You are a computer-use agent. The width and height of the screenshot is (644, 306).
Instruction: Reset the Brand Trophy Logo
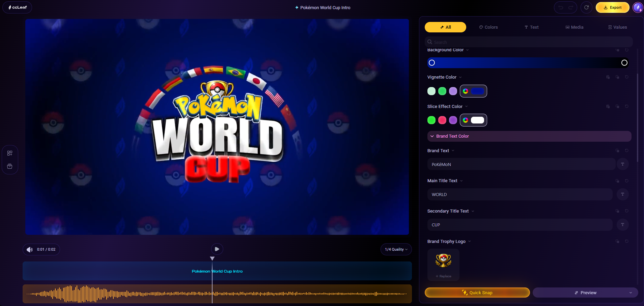[626, 242]
